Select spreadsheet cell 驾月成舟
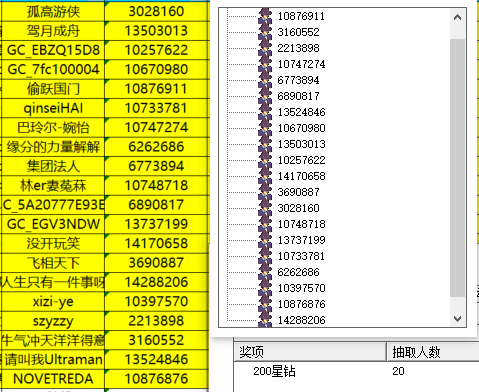 pos(53,31)
